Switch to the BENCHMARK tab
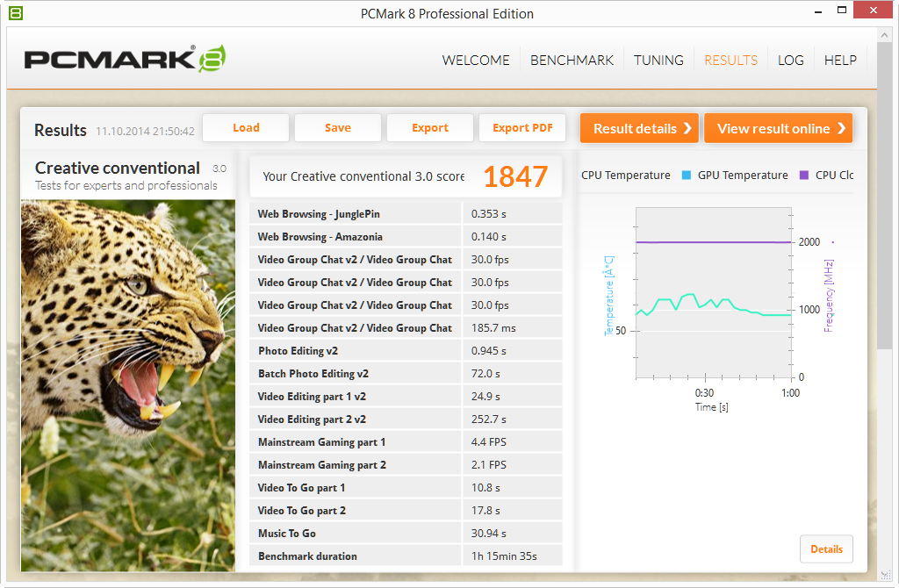The width and height of the screenshot is (899, 588). 572,61
